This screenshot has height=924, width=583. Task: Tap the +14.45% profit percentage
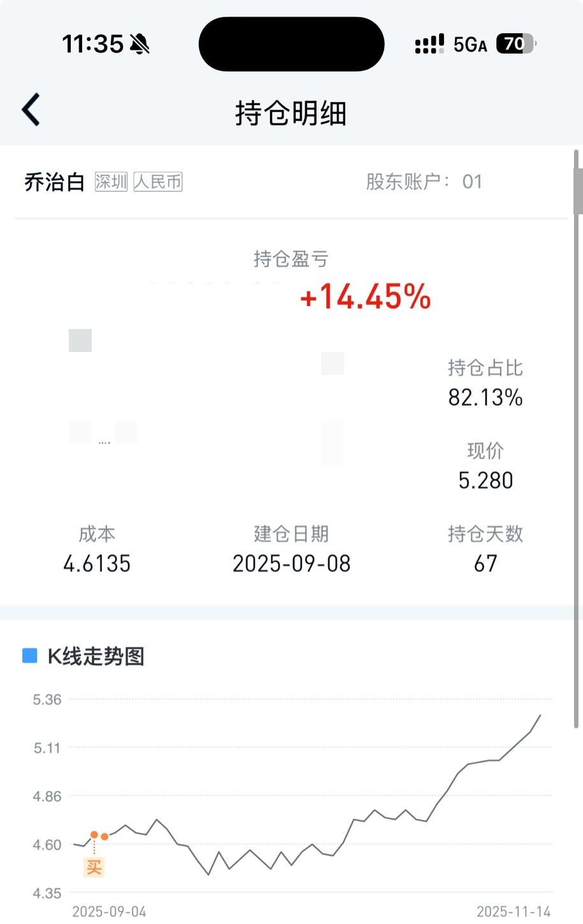366,297
